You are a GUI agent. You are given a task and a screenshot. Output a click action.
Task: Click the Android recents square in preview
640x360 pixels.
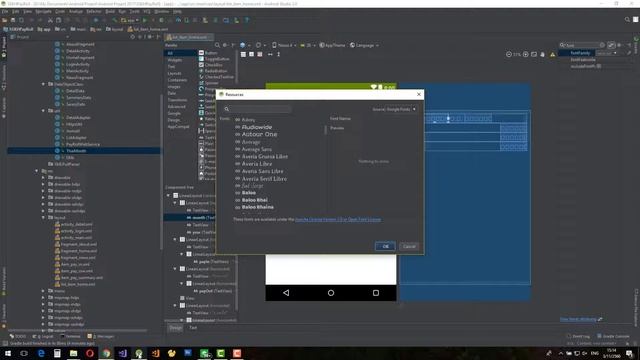pos(376,293)
